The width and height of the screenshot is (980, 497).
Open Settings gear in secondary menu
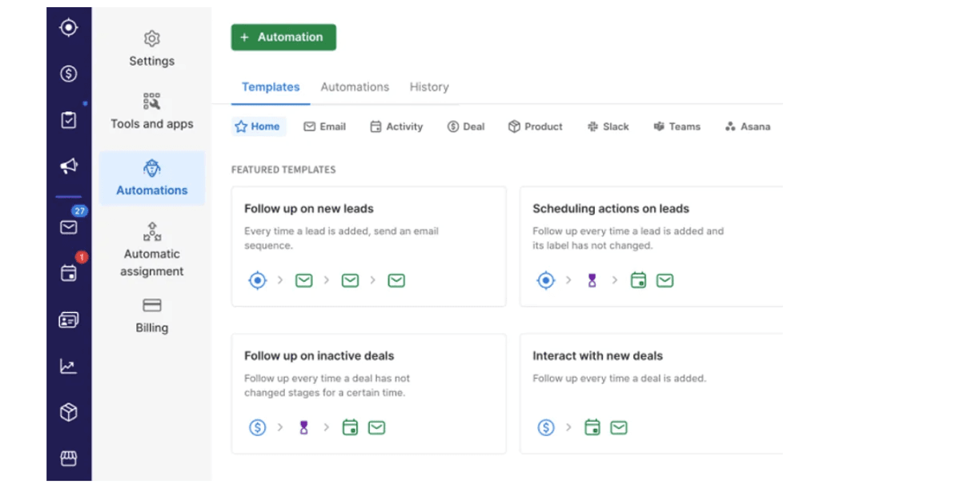point(152,48)
